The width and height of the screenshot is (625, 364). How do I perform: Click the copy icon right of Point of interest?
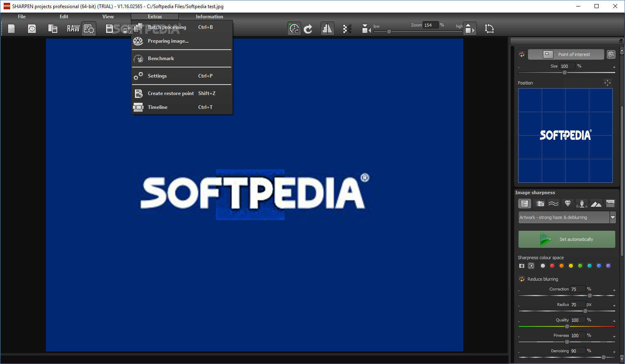click(x=611, y=54)
